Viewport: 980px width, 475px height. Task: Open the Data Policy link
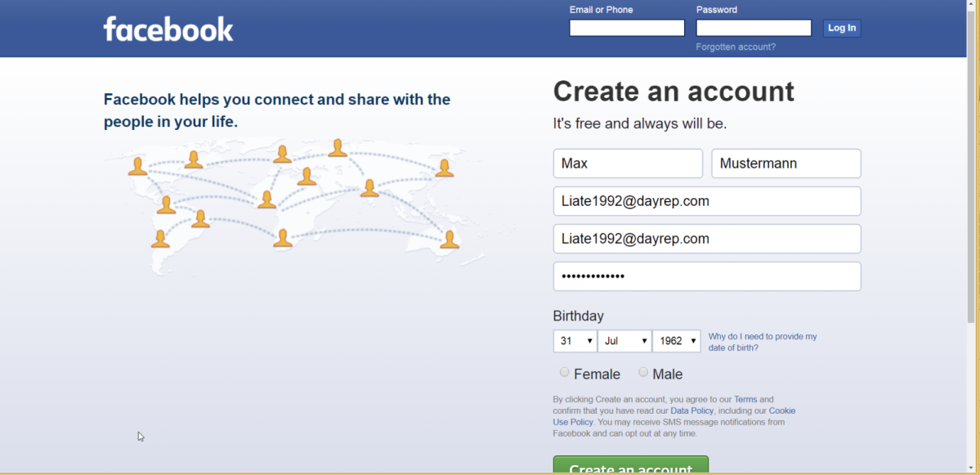click(692, 410)
